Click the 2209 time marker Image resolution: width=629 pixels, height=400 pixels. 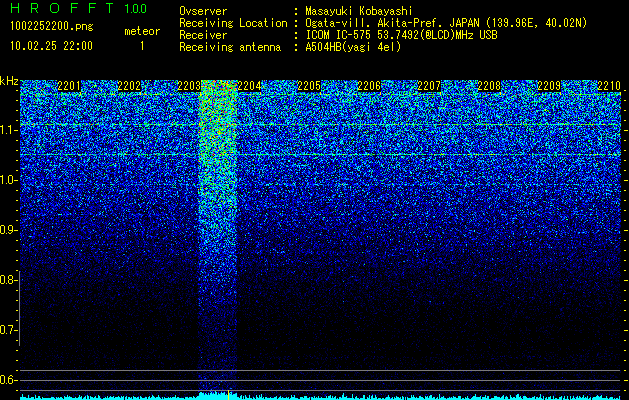549,86
